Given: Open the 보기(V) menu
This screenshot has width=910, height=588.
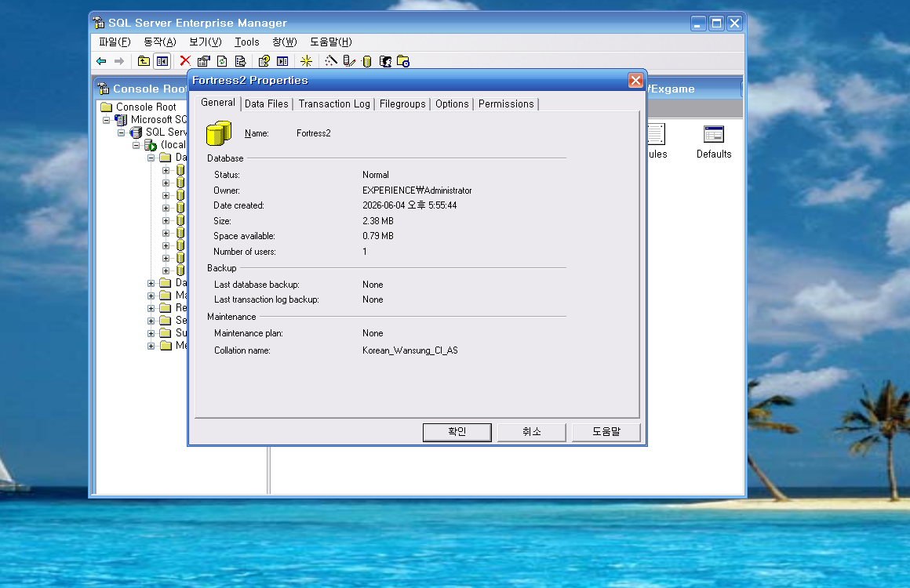Looking at the screenshot, I should [206, 42].
